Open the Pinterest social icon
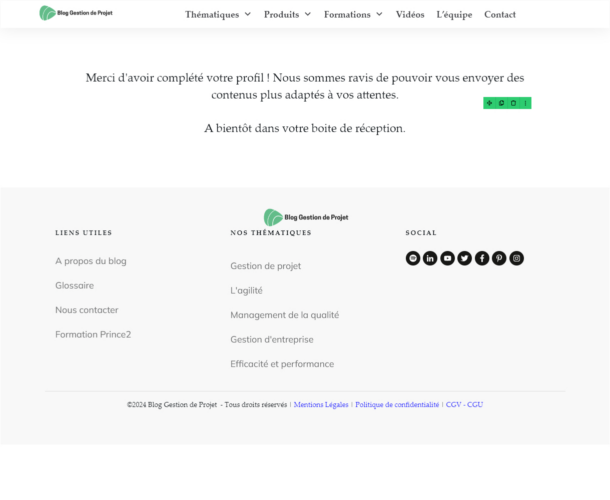 pos(499,258)
